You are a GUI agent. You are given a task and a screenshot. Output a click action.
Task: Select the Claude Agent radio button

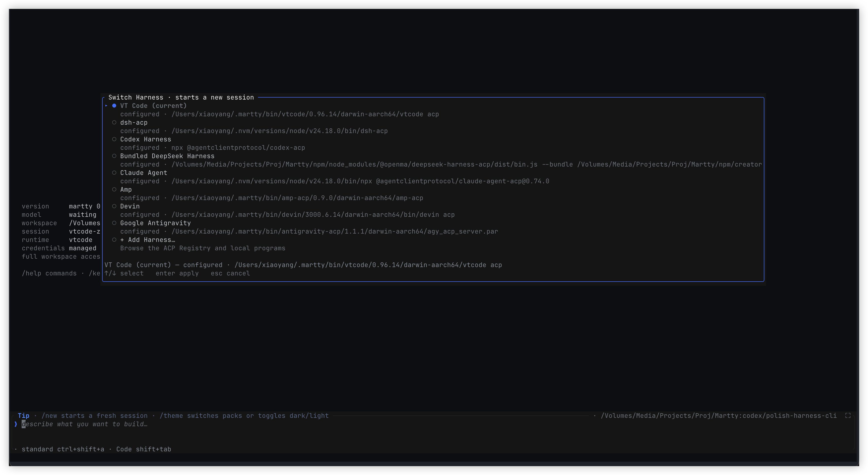pos(114,173)
